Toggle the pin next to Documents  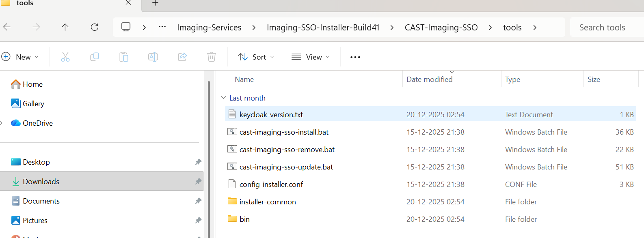click(x=198, y=201)
